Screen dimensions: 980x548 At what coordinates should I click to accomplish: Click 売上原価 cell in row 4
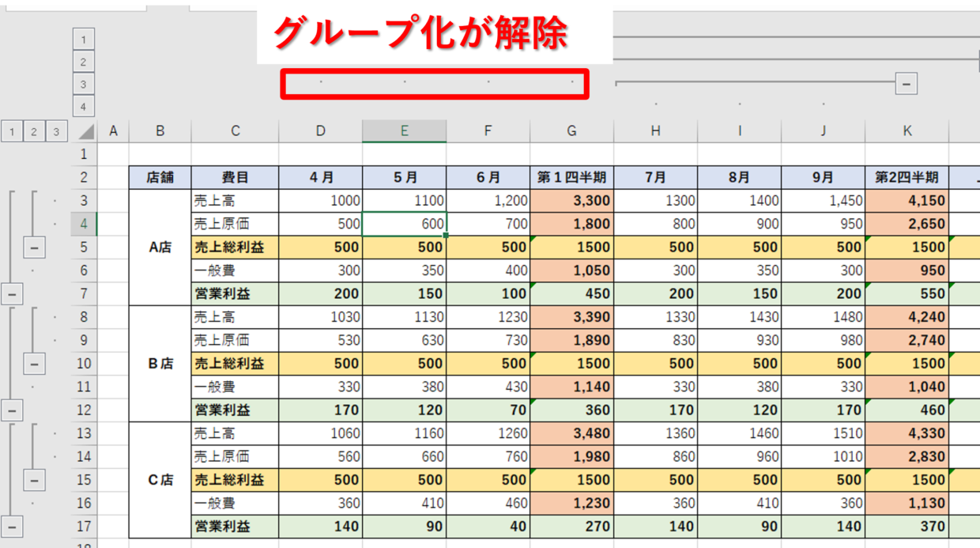point(235,224)
